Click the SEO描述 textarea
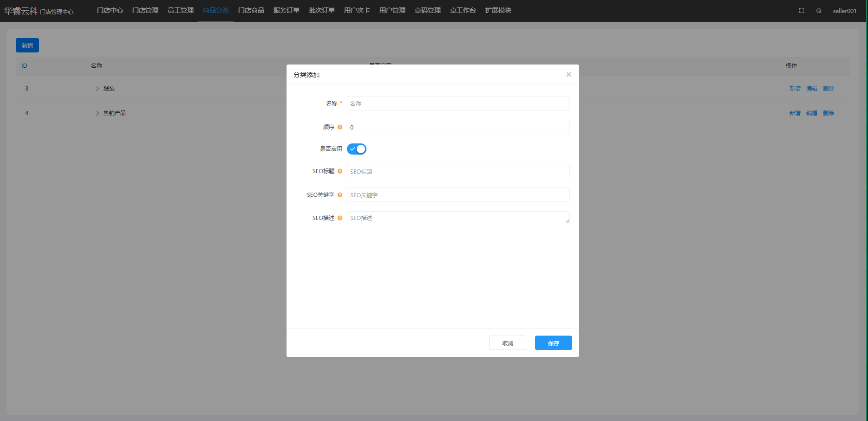The width and height of the screenshot is (868, 421). (458, 218)
